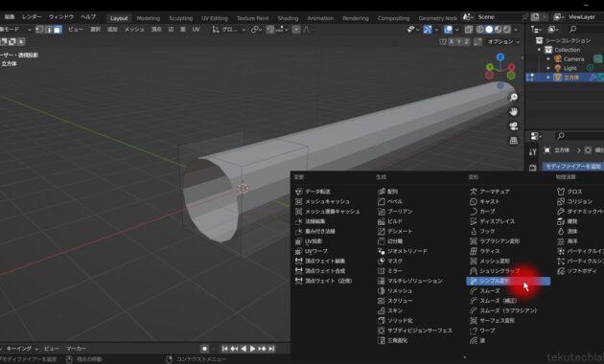The height and width of the screenshot is (364, 604).
Task: Open オプション options dropdown
Action: click(503, 41)
